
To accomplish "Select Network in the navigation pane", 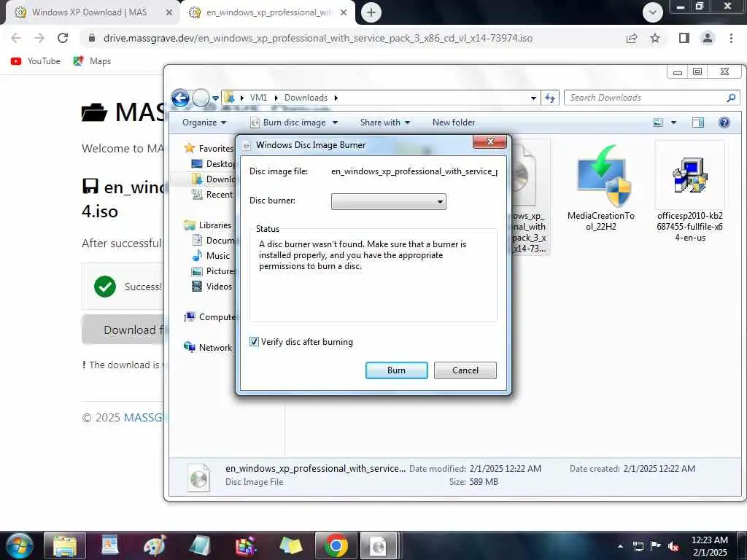I will [208, 348].
